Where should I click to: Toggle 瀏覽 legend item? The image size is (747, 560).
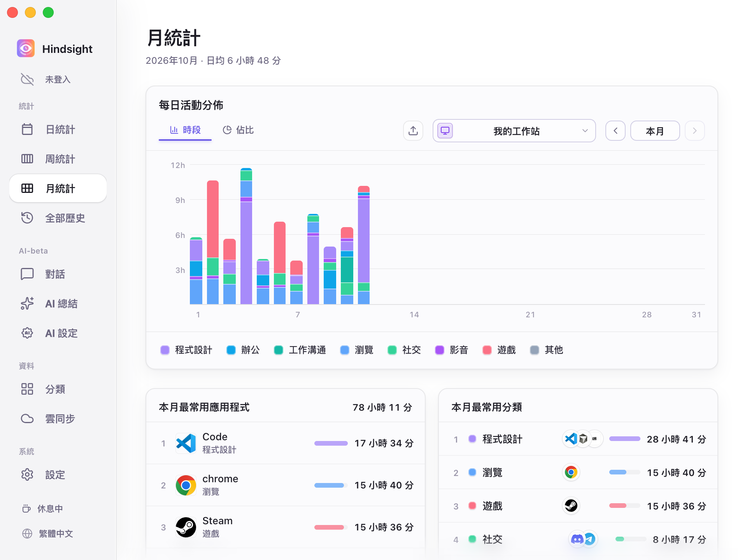point(357,350)
